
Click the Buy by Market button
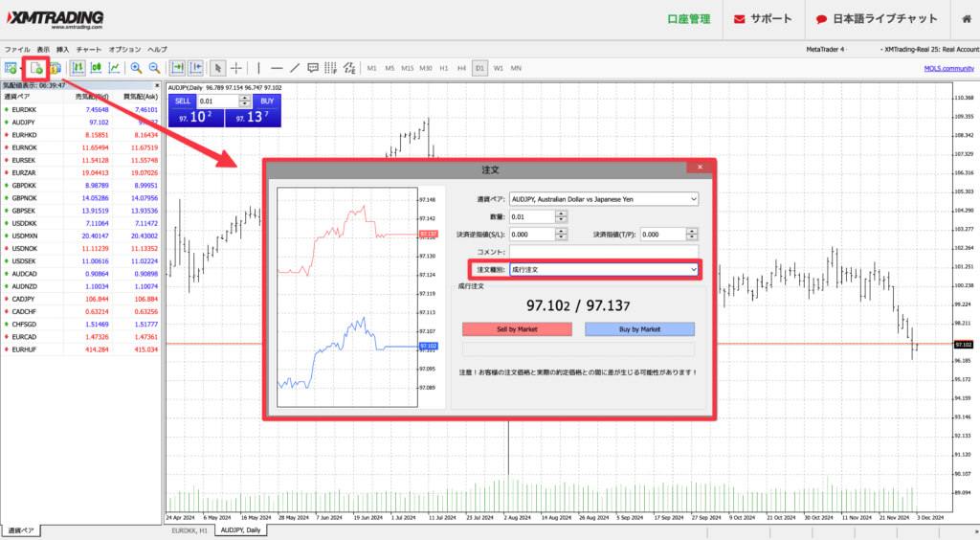click(x=639, y=329)
